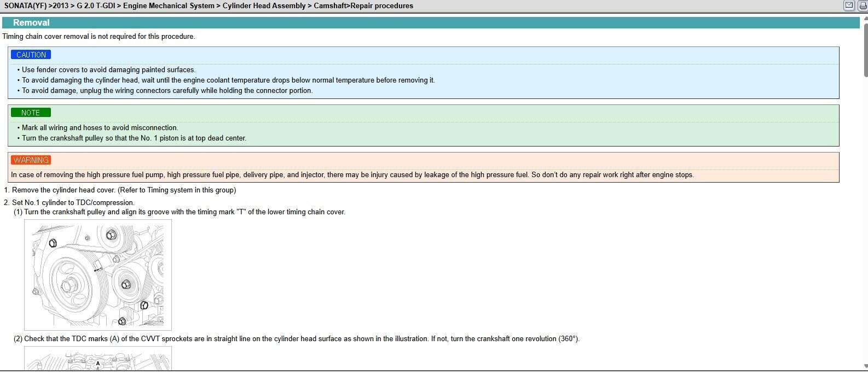Screen dimensions: 868x380
Task: Click the orange WARNING badge
Action: click(31, 160)
